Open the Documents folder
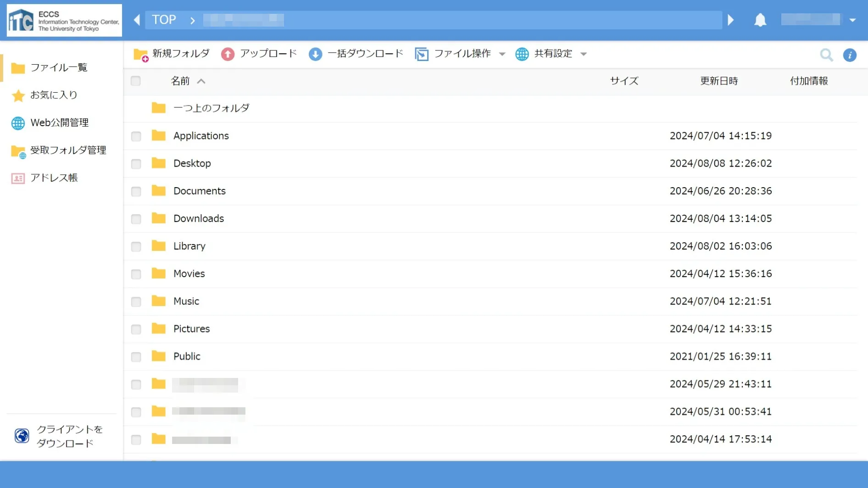 [199, 191]
